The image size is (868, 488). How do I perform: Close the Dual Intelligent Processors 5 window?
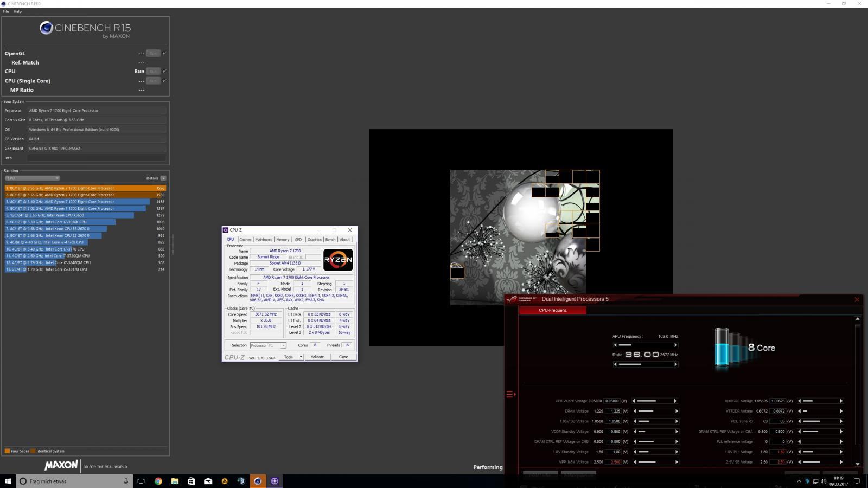tap(857, 299)
